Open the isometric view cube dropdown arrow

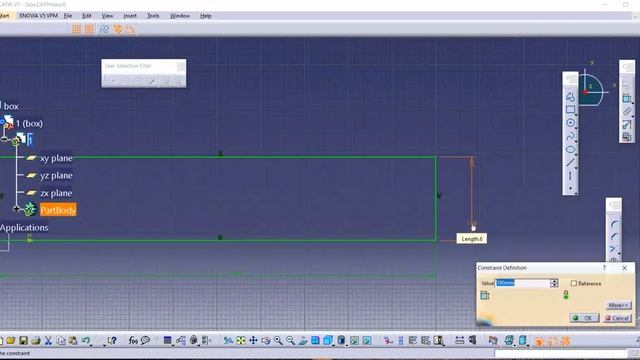[x=333, y=345]
